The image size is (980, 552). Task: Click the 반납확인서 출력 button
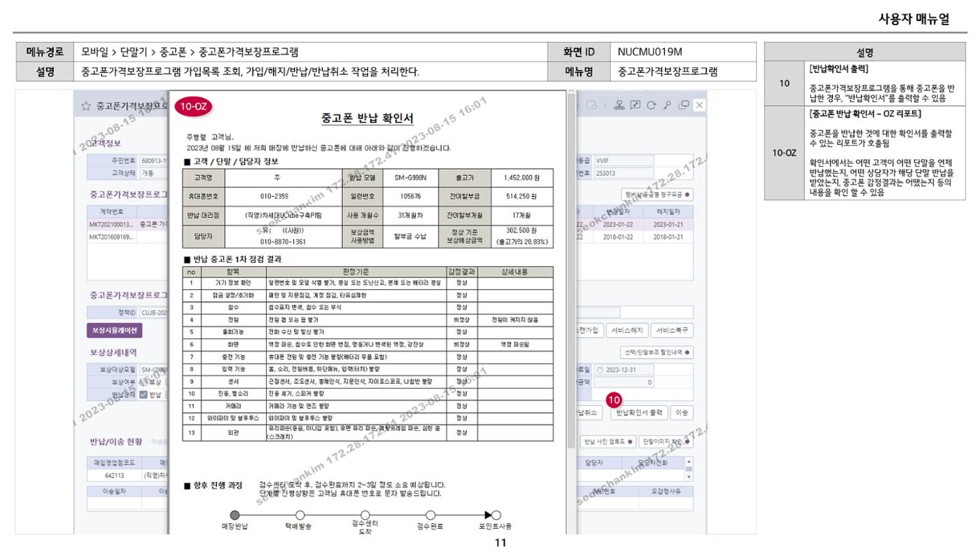(639, 413)
